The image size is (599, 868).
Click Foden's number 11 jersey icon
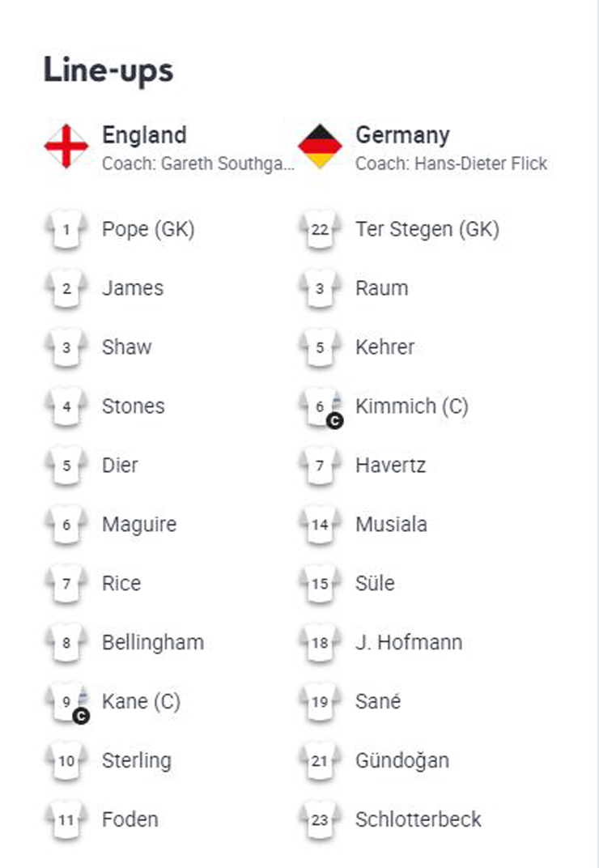click(x=66, y=821)
